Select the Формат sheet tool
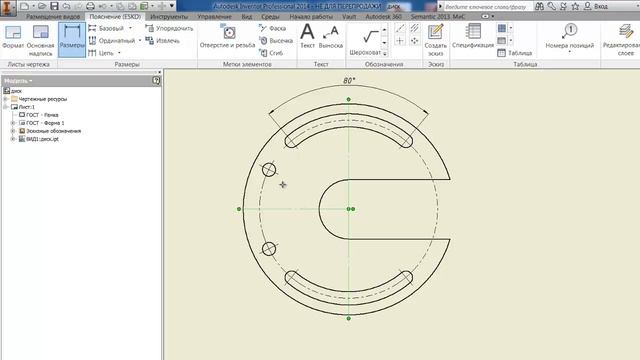Viewport: 640px width, 360px height. point(13,38)
